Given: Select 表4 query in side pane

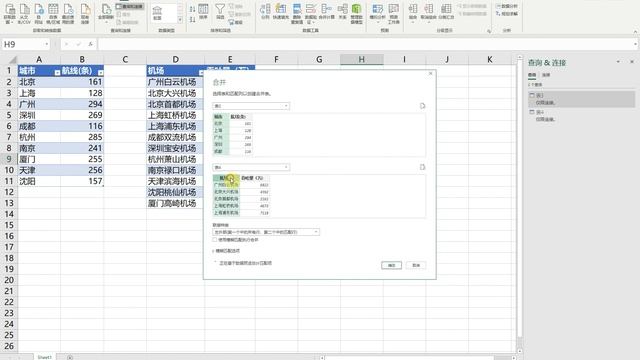Looking at the screenshot, I should pos(582,116).
